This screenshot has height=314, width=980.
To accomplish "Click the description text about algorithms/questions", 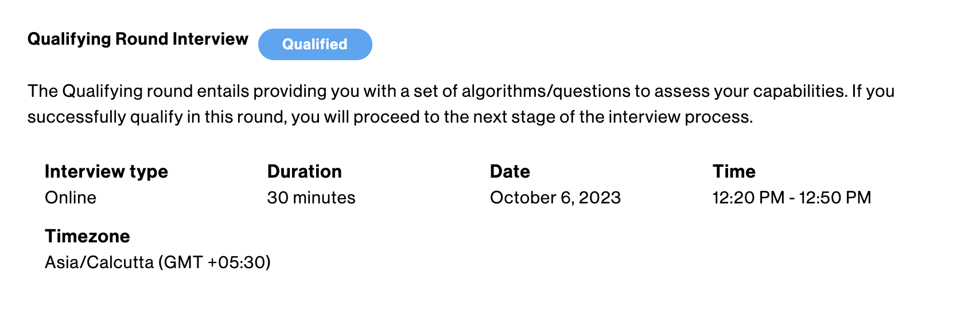I will coord(437,91).
